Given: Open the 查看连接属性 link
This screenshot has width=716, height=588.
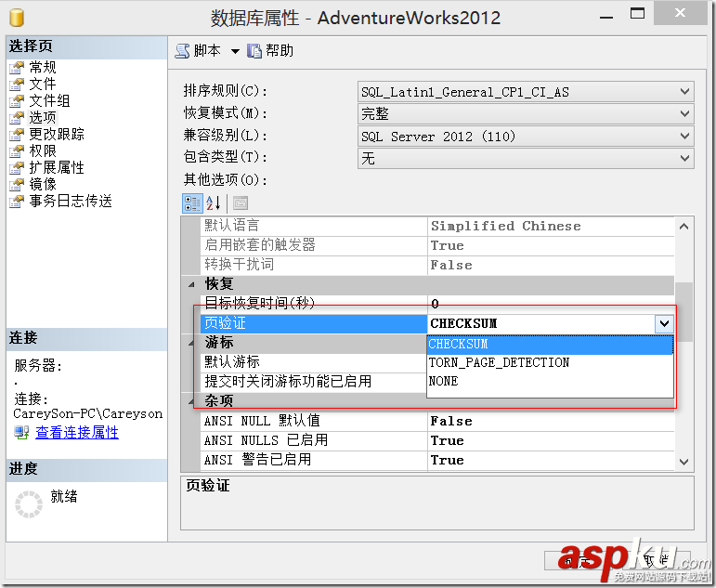Looking at the screenshot, I should (x=77, y=432).
